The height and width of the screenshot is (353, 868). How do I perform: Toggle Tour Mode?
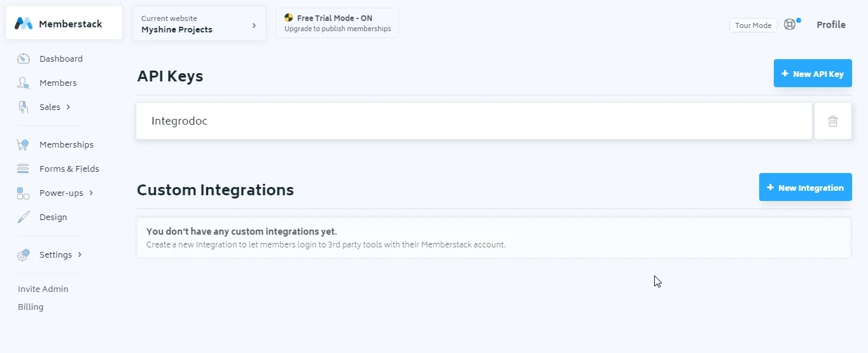(x=753, y=25)
